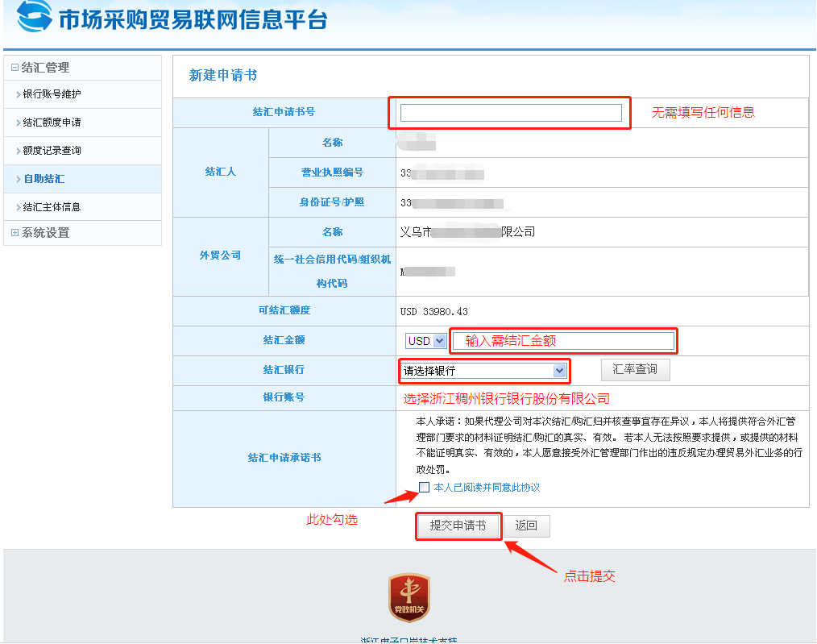Viewport: 817px width, 644px height.
Task: Collapse the 结汇管理 menu section
Action: coord(15,68)
